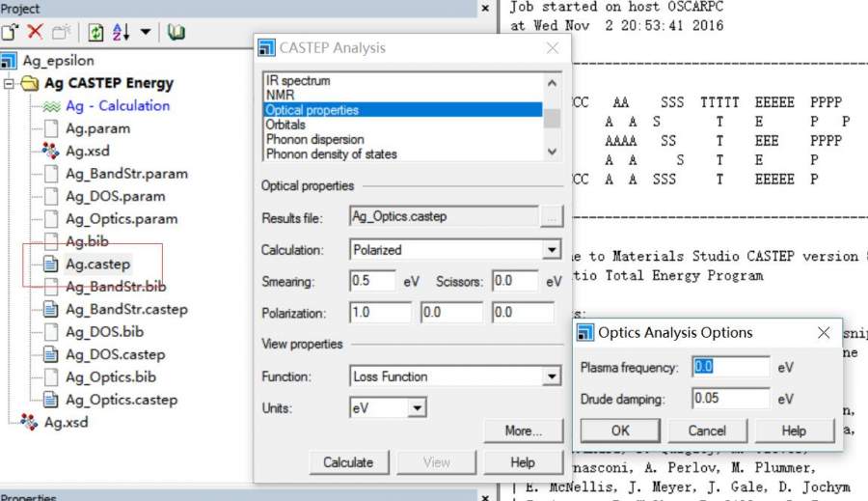Click the analysis list scroll down arrow
This screenshot has width=868, height=501.
(552, 152)
